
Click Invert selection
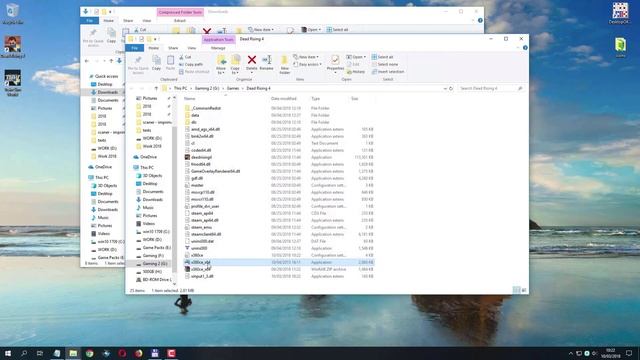tap(388, 72)
